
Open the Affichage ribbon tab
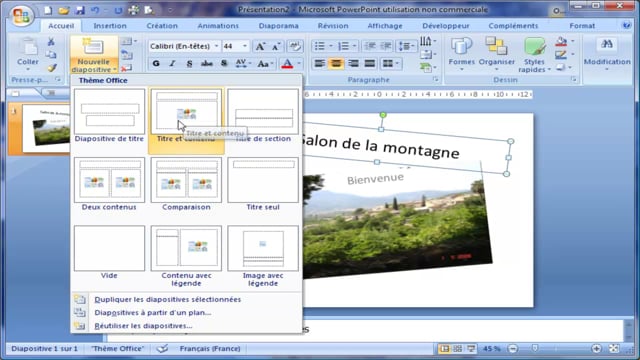point(385,26)
